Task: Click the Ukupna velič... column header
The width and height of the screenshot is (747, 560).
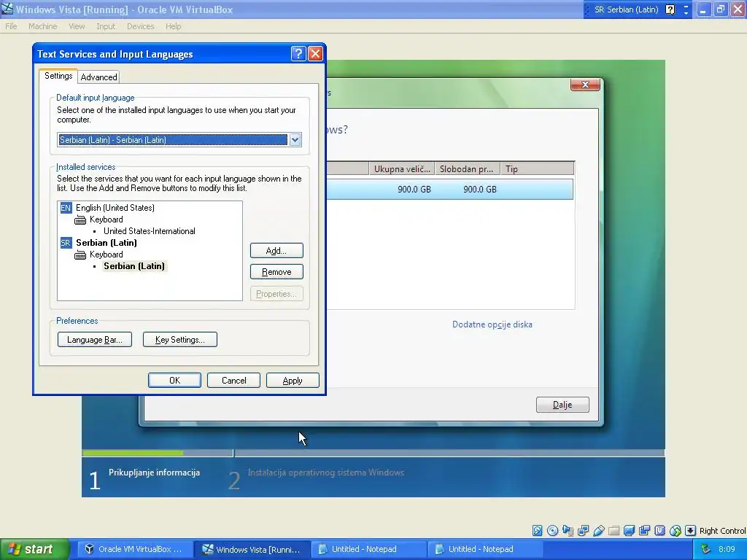Action: 402,168
